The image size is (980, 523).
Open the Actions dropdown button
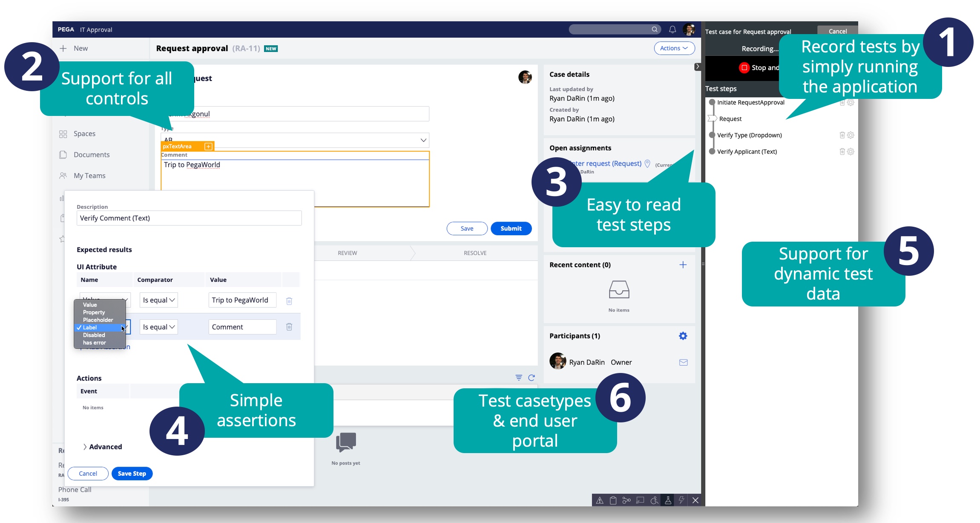tap(674, 48)
